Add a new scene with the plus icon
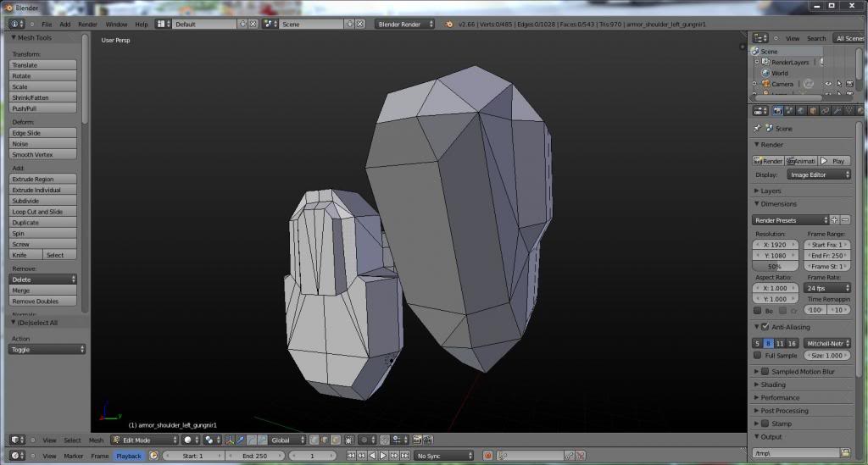Viewport: 868px width, 465px height. (x=350, y=24)
